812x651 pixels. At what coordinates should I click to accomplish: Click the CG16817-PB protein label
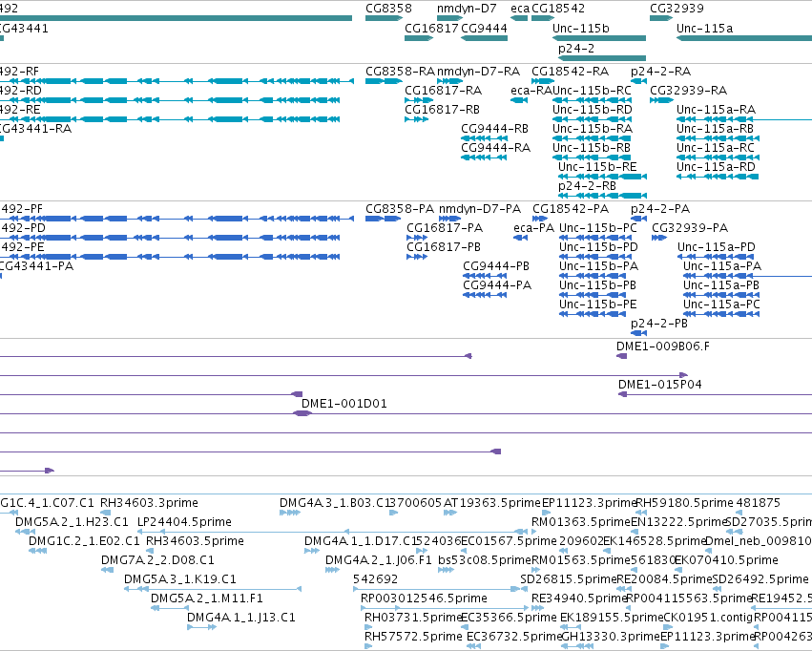[444, 247]
